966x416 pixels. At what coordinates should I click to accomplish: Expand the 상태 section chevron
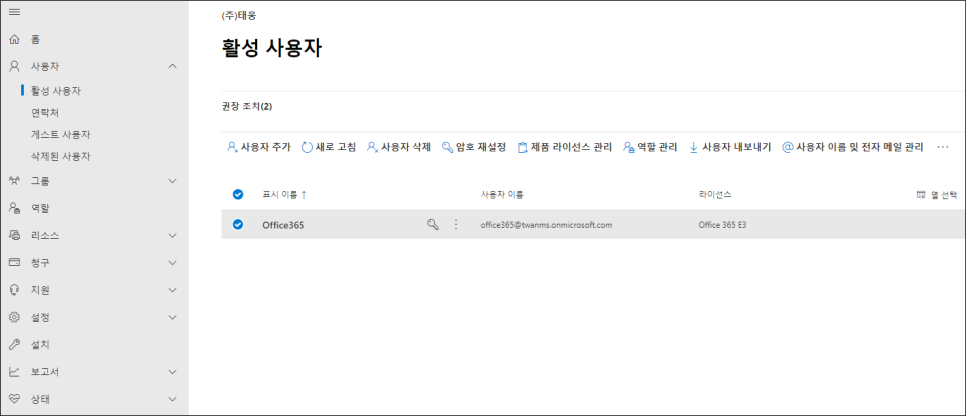pos(172,399)
